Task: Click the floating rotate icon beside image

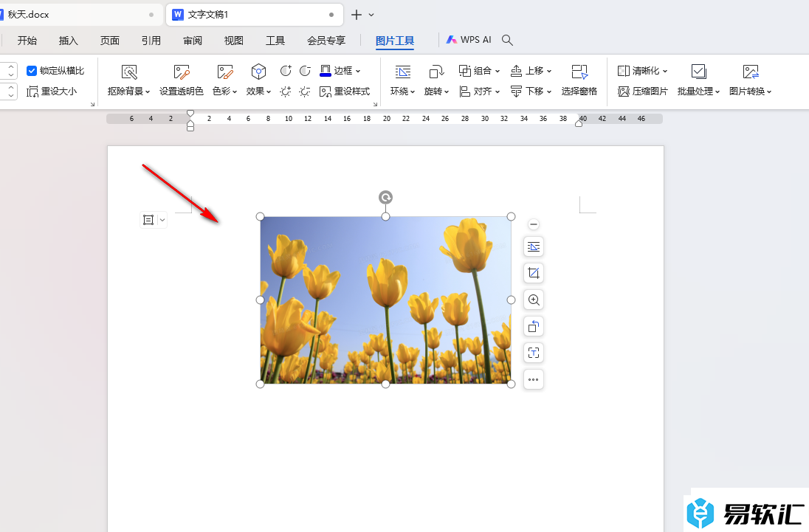Action: click(x=534, y=326)
